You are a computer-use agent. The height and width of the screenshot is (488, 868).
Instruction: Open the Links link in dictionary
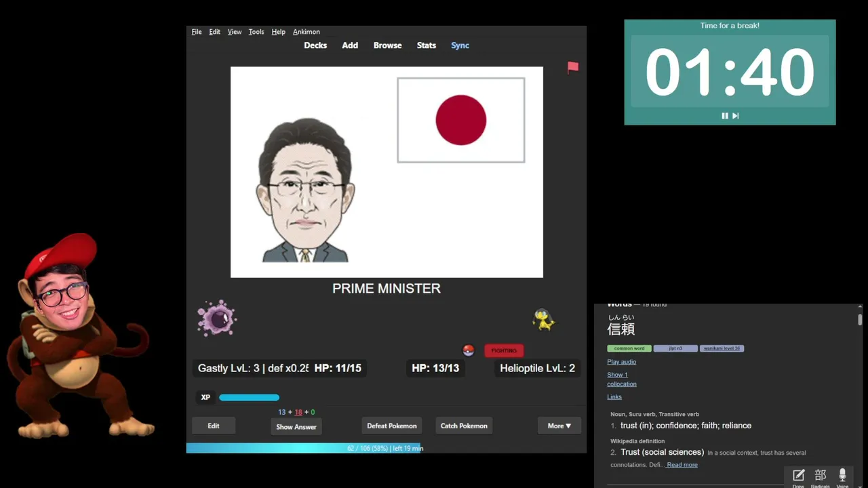(614, 397)
